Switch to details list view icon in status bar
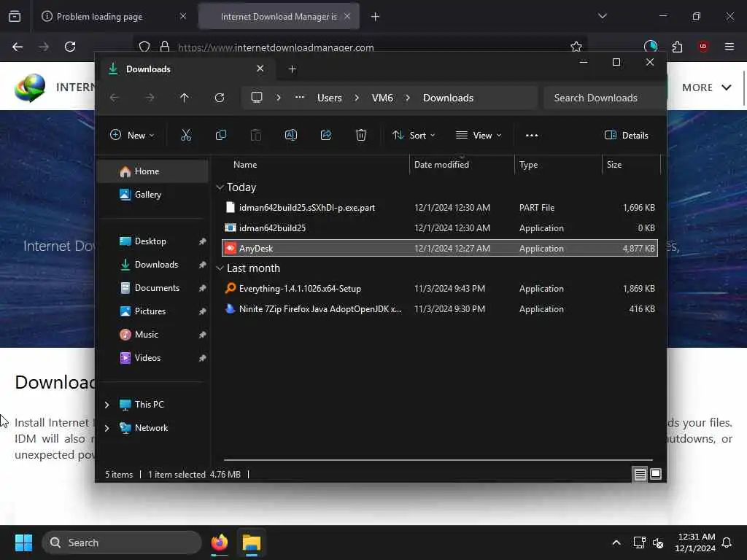Viewport: 747px width, 560px height. [x=640, y=474]
